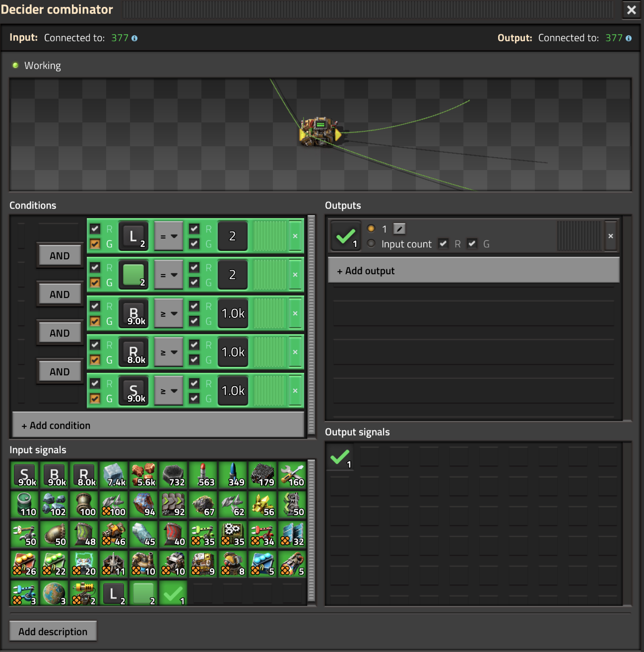Image resolution: width=644 pixels, height=652 pixels.
Task: Click the Conditions list scrollbar
Action: [x=311, y=325]
